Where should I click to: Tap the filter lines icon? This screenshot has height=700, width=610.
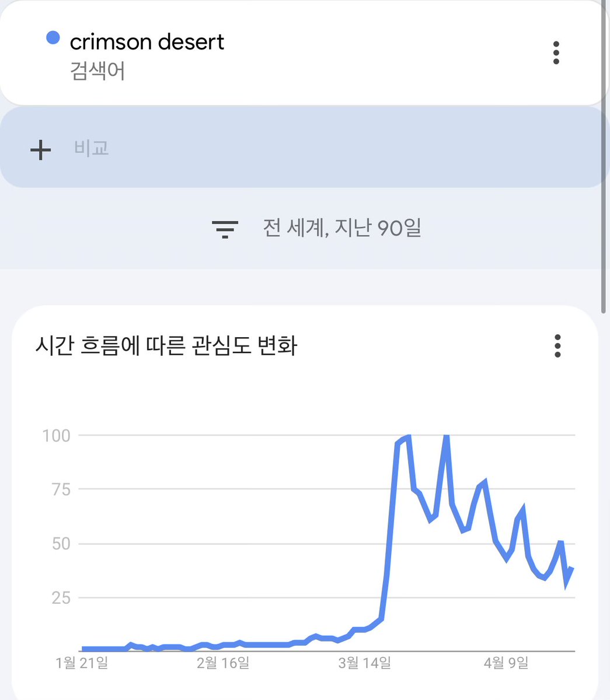pyautogui.click(x=225, y=229)
